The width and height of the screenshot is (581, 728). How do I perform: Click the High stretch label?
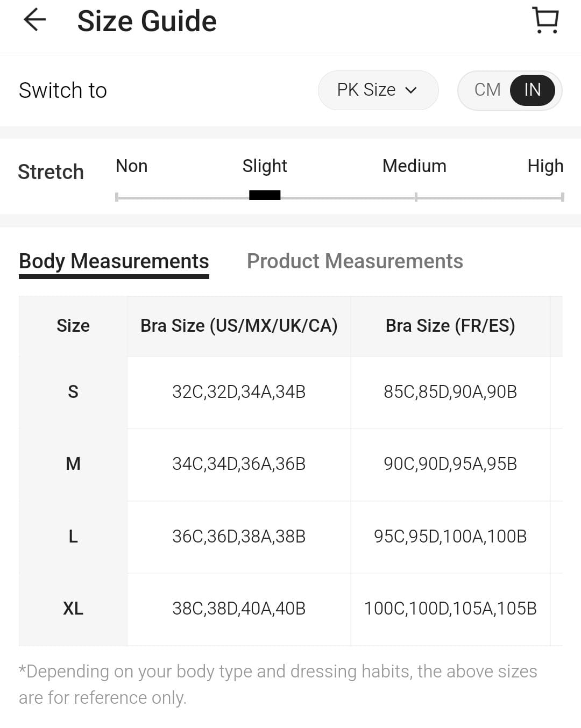tap(545, 166)
